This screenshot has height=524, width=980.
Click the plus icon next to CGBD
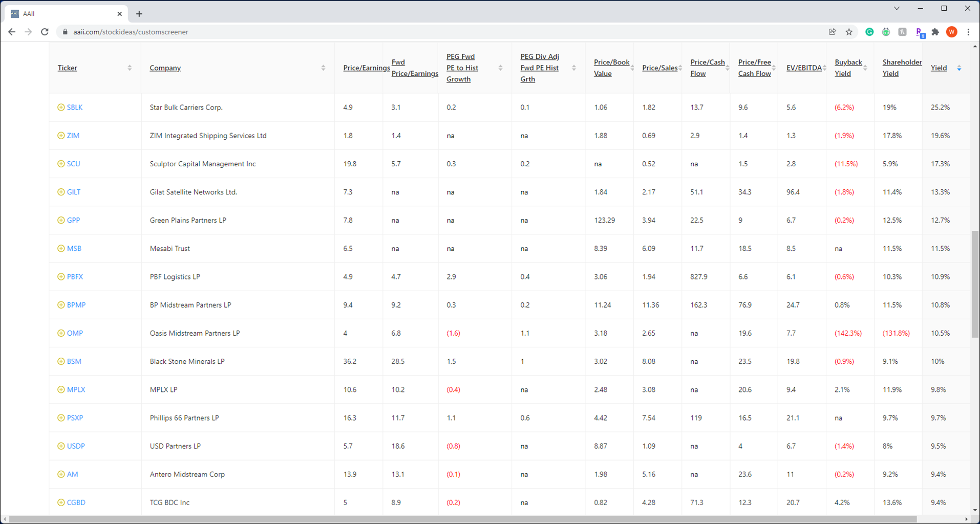[x=61, y=503]
